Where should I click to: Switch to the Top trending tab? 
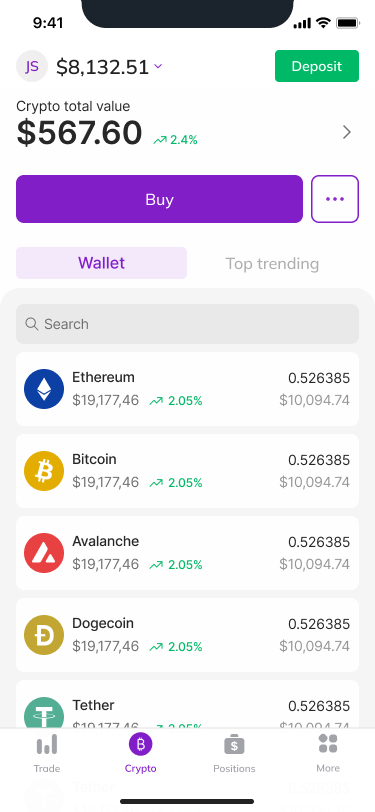[x=272, y=263]
